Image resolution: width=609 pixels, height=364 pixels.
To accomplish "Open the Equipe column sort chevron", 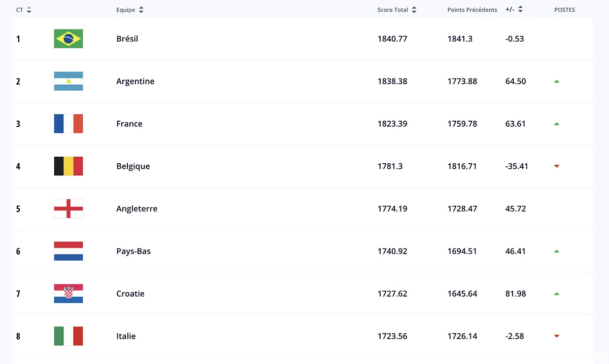I will (x=141, y=9).
